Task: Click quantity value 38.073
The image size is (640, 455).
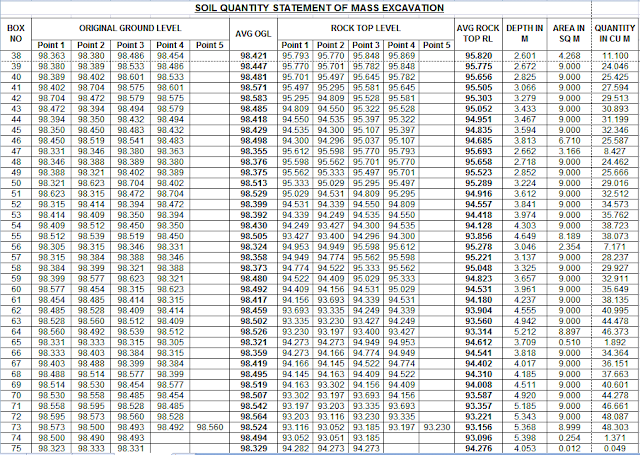Action: [x=615, y=236]
